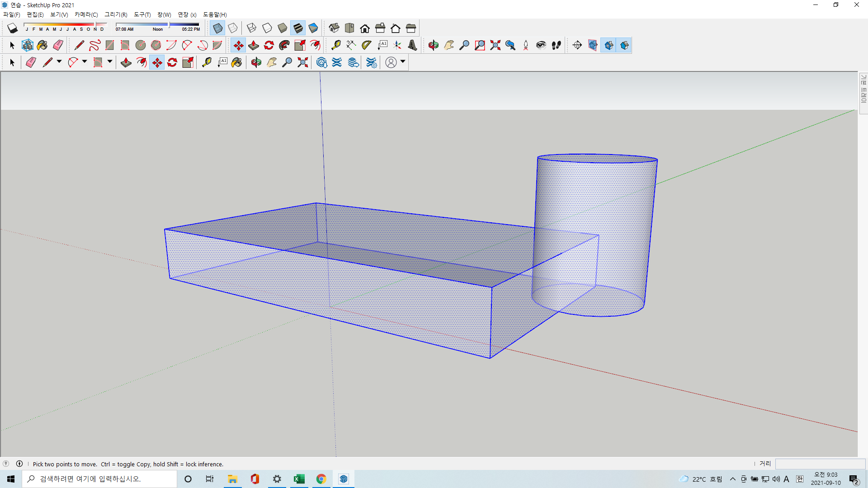Click the Push/Pull tool in large toolset
The width and height of the screenshot is (868, 488).
(254, 45)
